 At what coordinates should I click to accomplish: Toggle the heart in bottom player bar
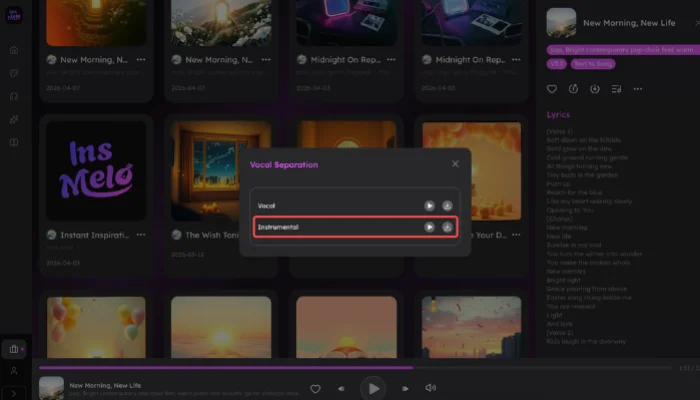tap(315, 388)
